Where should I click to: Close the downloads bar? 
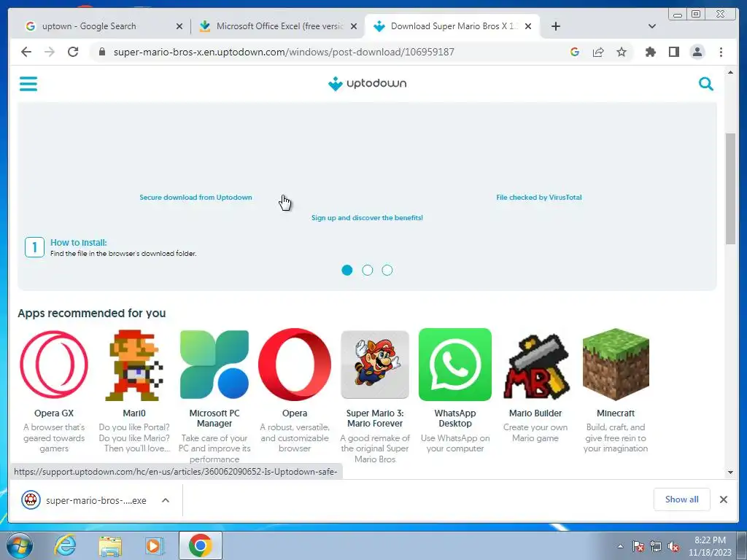click(x=723, y=499)
